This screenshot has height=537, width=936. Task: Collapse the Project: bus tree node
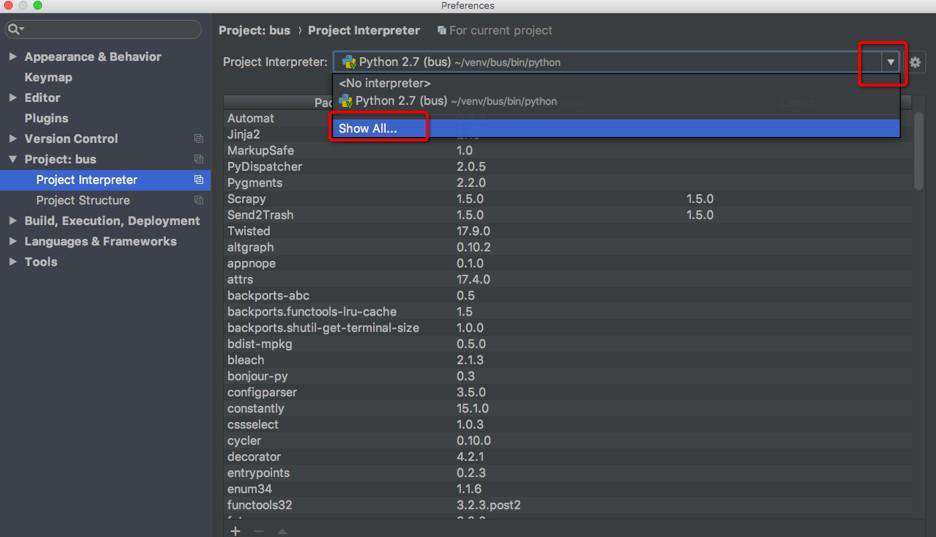(13, 159)
